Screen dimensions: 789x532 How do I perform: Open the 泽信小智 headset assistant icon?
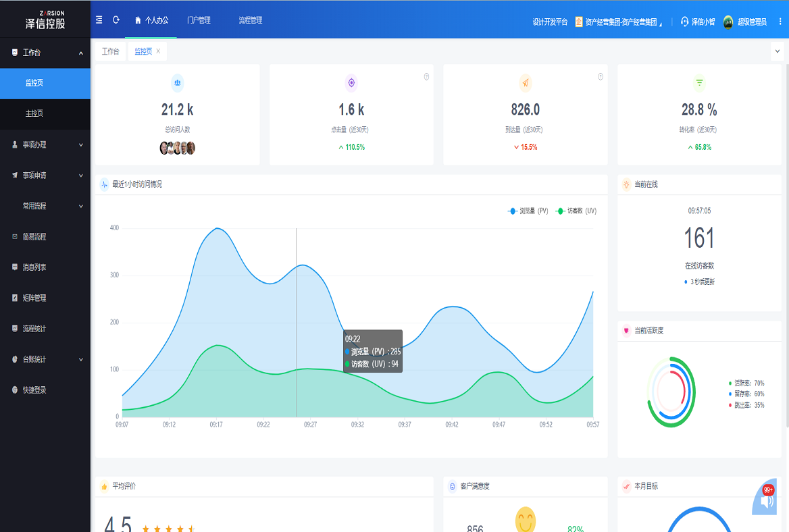tap(684, 22)
